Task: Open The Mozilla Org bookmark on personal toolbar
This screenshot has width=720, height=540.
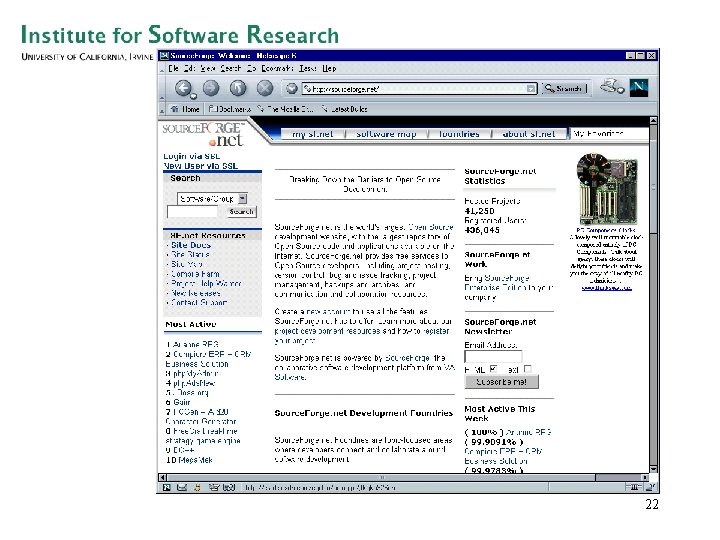Action: tap(285, 109)
